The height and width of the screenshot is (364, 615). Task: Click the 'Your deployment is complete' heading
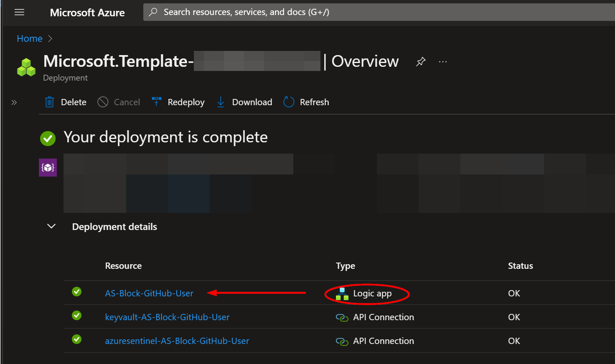pyautogui.click(x=165, y=137)
